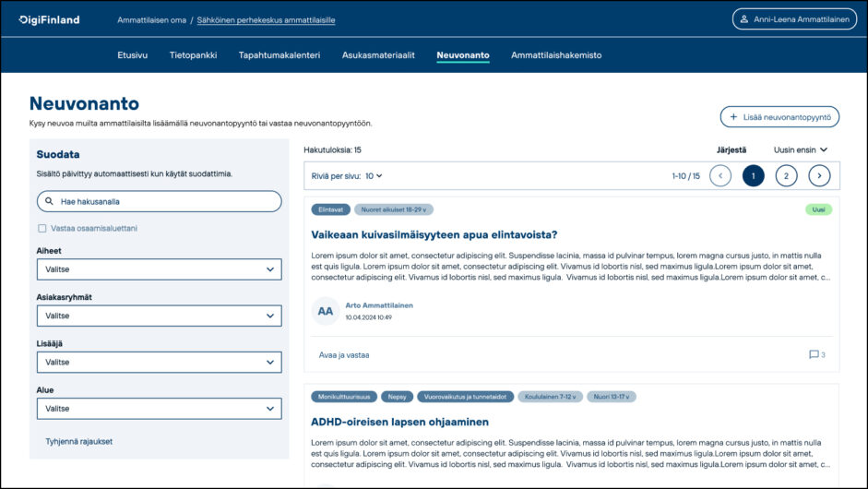Click the 1-10 / 15 range text
This screenshot has width=868, height=489.
[686, 176]
